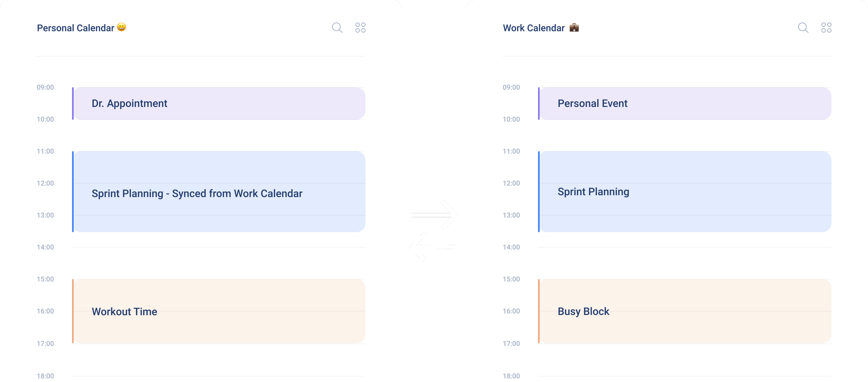Open search in the Work Calendar
Image resolution: width=868 pixels, height=382 pixels.
[x=803, y=28]
